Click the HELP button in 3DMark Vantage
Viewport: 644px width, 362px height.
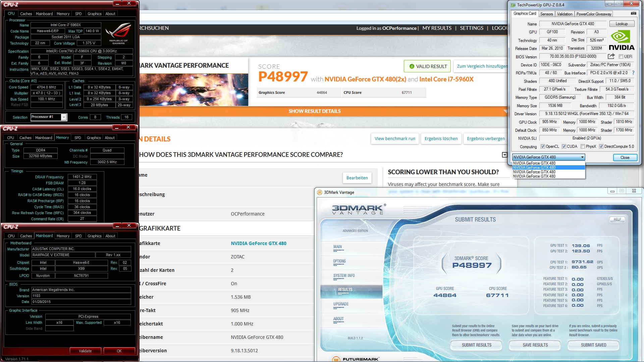[617, 219]
